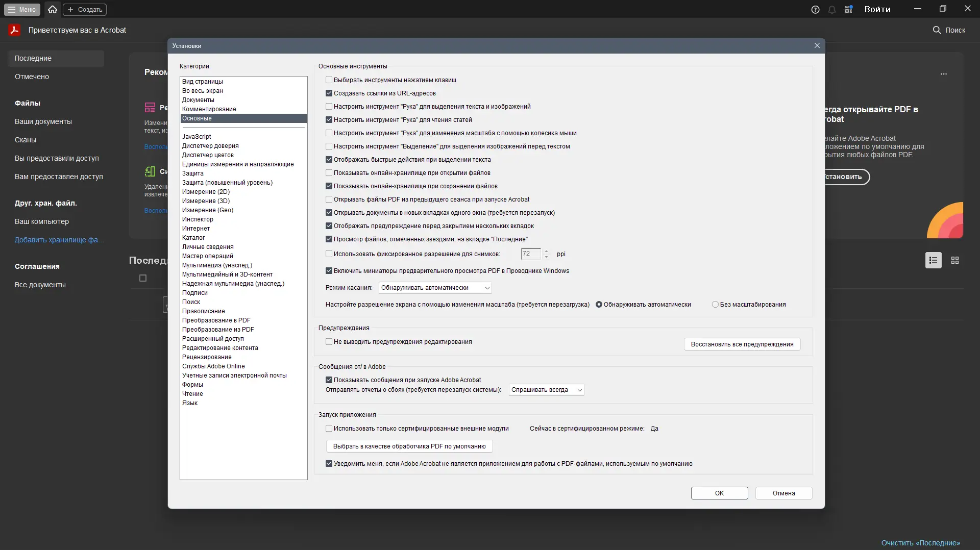Open the apps grid icon

coord(848,10)
